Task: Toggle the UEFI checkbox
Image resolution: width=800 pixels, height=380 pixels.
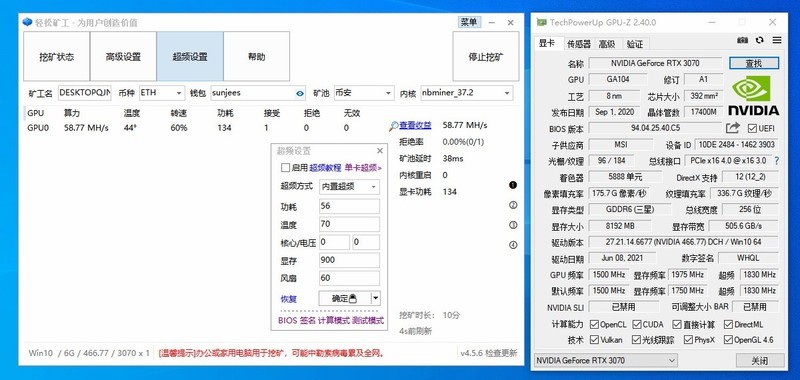Action: tap(752, 128)
